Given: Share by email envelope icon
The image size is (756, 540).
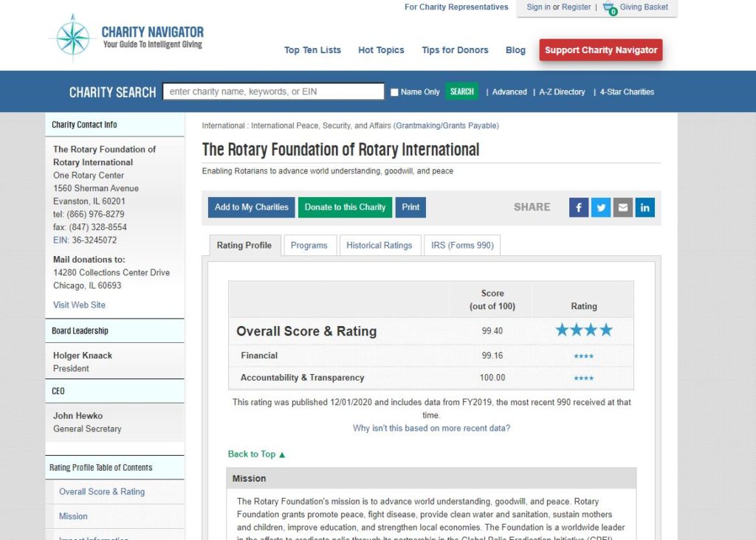Looking at the screenshot, I should (x=623, y=207).
